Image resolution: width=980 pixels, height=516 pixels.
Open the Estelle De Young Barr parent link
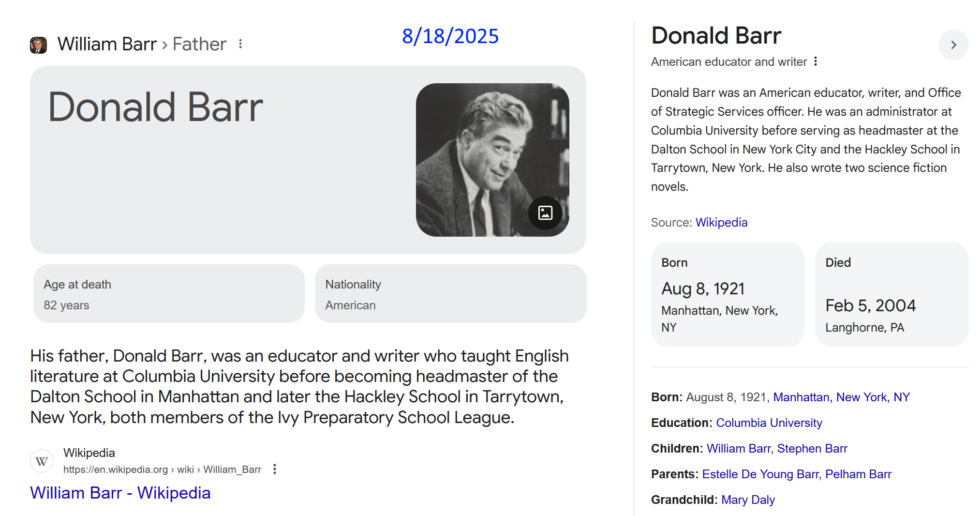761,474
